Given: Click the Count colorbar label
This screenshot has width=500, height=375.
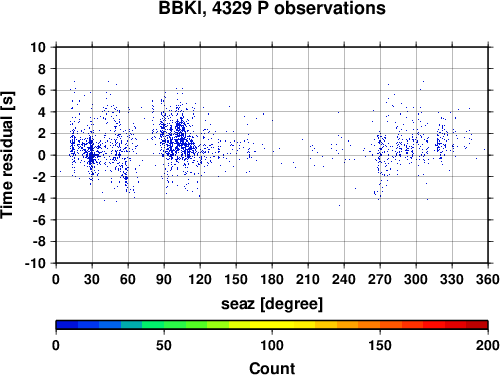Looking at the screenshot, I should click(272, 368).
